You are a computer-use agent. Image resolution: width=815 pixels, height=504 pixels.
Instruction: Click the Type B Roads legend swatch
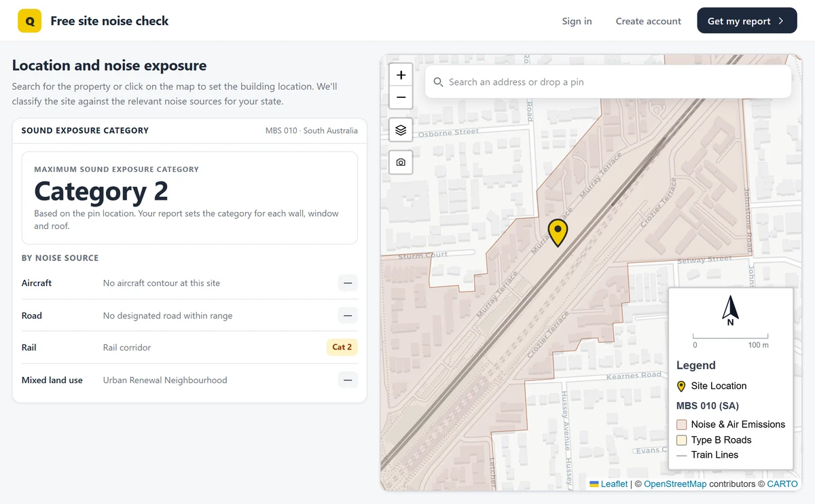[x=682, y=440]
